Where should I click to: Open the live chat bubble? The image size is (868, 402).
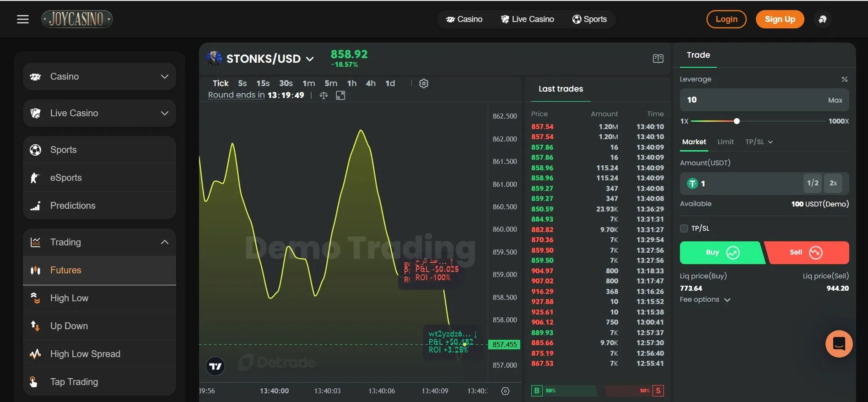pyautogui.click(x=839, y=343)
